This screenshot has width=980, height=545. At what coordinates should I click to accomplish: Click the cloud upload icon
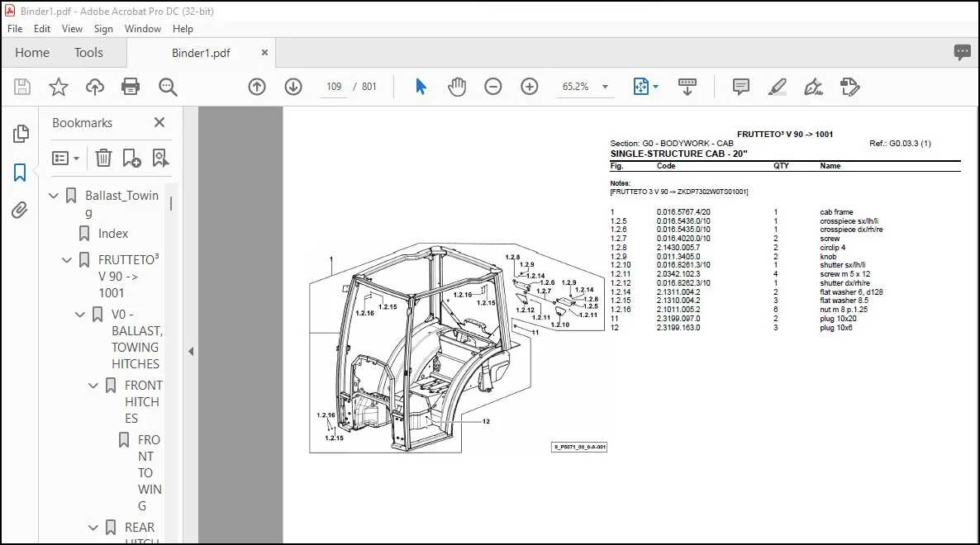pyautogui.click(x=95, y=87)
